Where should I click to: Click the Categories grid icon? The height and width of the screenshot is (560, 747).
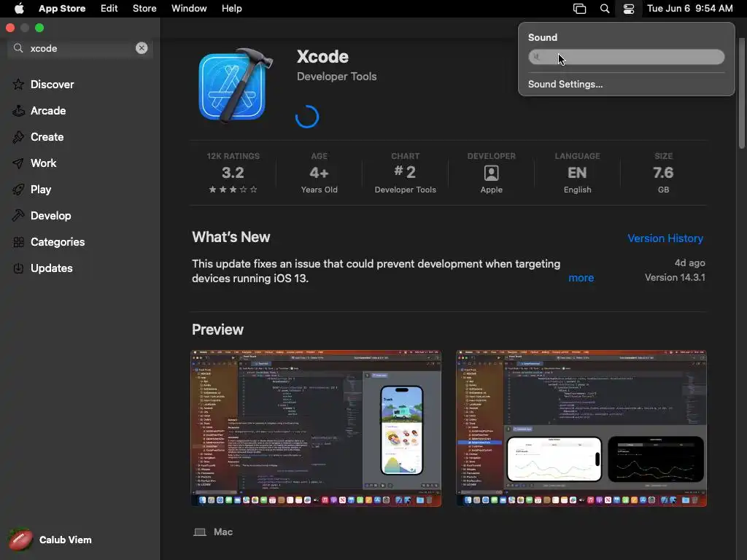[x=18, y=242]
